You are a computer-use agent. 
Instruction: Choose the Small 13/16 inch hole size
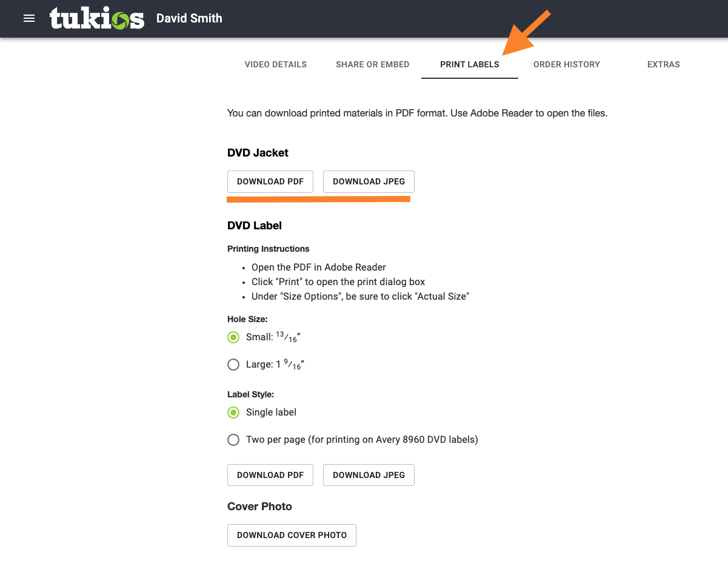[233, 337]
